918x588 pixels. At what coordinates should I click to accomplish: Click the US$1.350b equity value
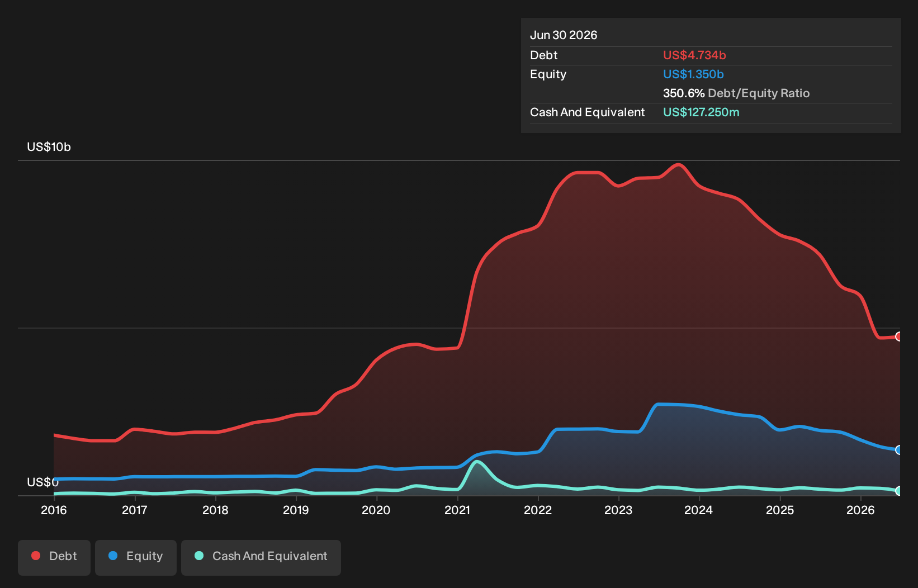coord(693,74)
